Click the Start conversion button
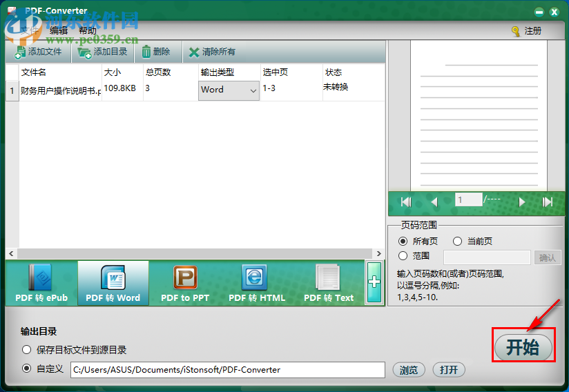Image resolution: width=569 pixels, height=392 pixels. (523, 348)
